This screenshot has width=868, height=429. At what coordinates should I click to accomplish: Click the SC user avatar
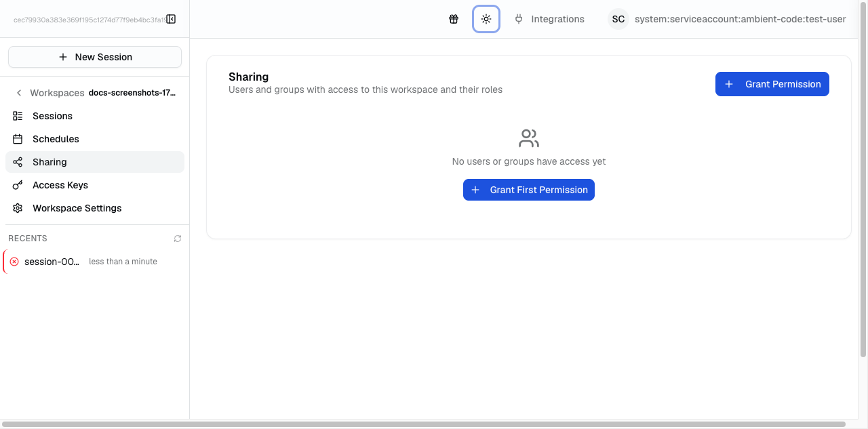pyautogui.click(x=618, y=19)
